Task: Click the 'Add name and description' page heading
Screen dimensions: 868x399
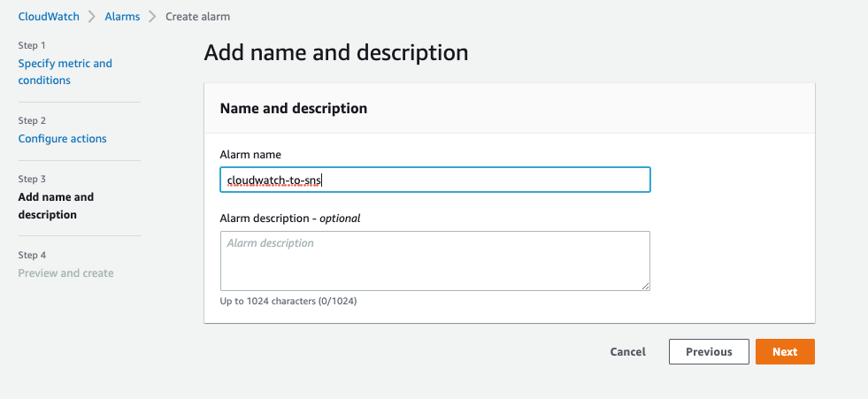Action: coord(335,52)
